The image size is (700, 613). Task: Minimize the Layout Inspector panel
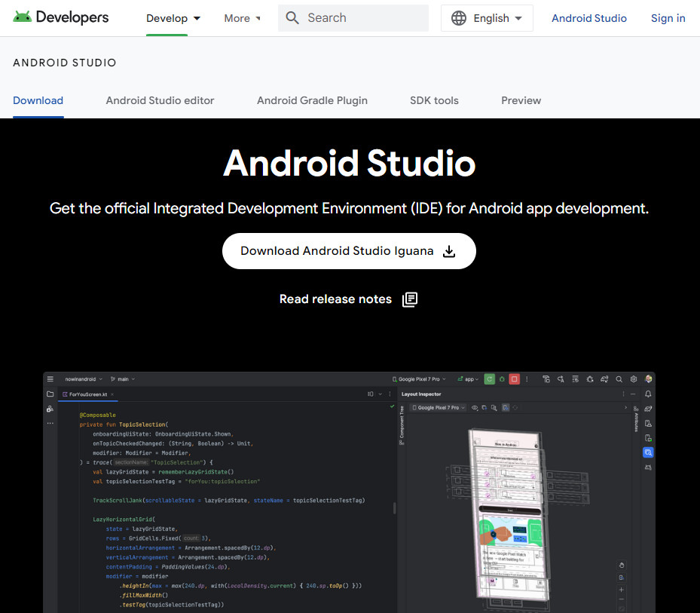[x=633, y=394]
